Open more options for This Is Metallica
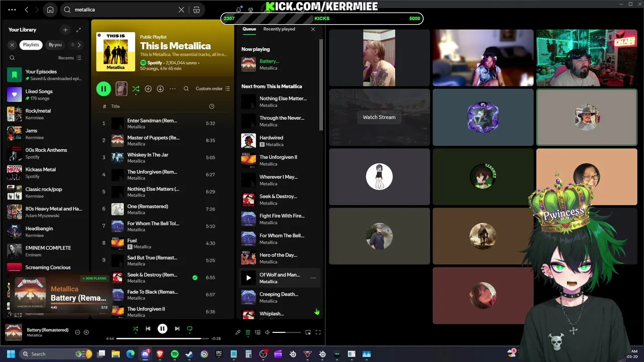The width and height of the screenshot is (644, 362). click(x=173, y=88)
